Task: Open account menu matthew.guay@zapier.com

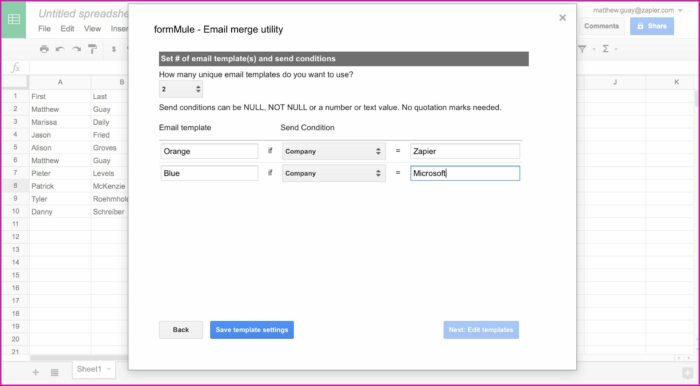Action: point(638,10)
